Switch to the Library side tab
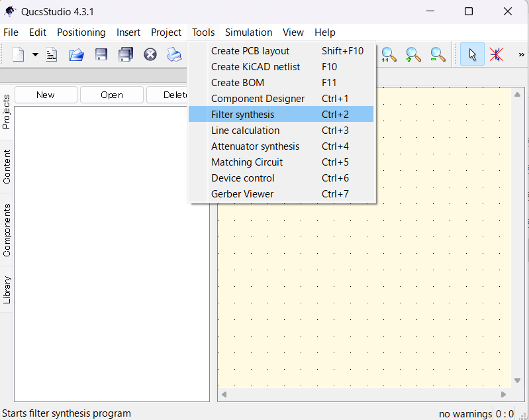The image size is (529, 420). coord(7,289)
